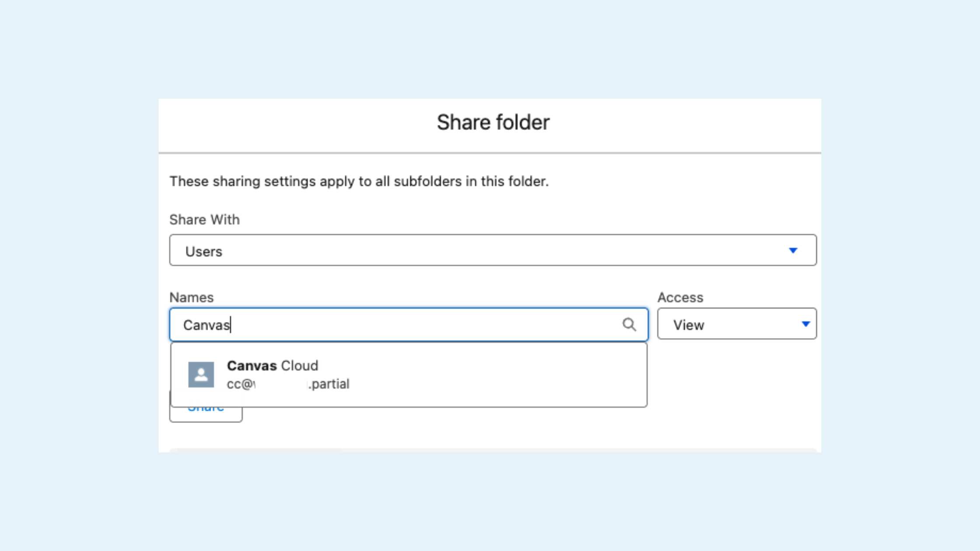Click the Names label above the search box
980x551 pixels.
coord(192,297)
